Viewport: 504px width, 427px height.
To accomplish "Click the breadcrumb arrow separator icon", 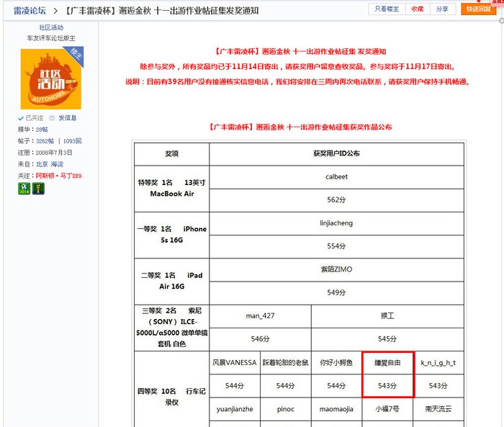I will coord(55,11).
